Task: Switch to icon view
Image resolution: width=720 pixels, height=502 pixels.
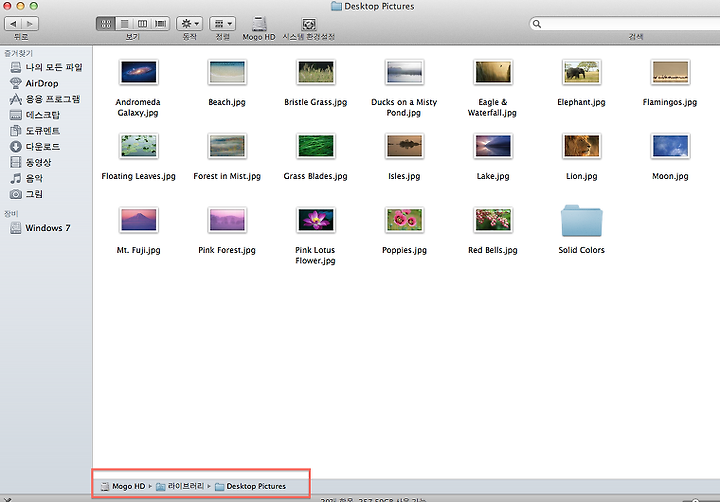Action: point(106,23)
